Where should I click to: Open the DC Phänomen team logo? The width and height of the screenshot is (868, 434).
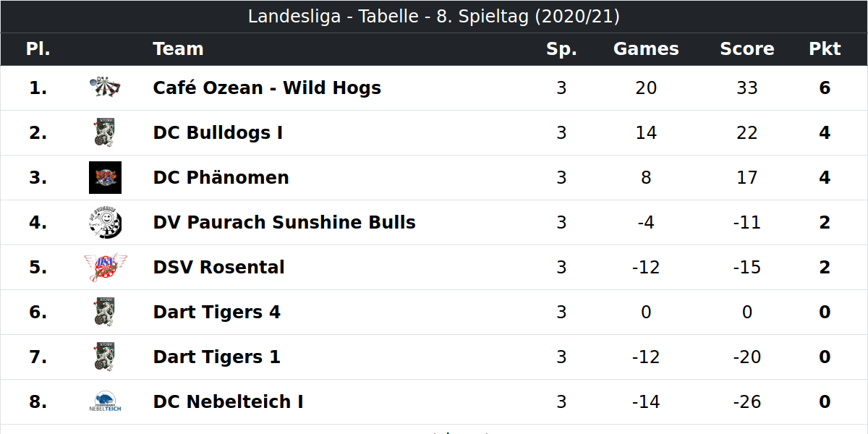click(105, 178)
